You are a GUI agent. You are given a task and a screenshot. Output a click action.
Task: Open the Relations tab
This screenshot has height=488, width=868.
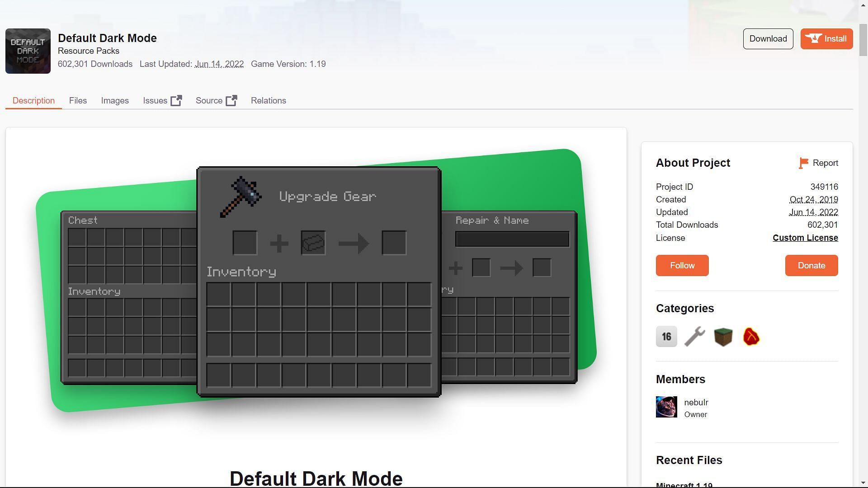(269, 101)
